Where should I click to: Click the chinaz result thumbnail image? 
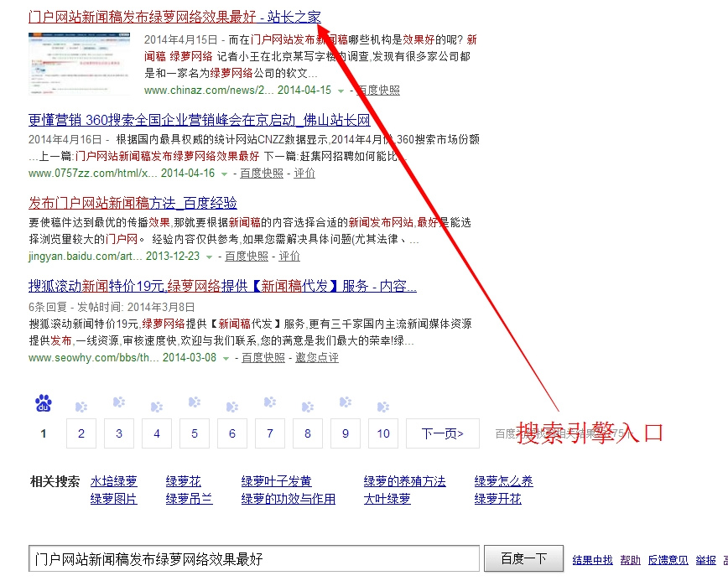coord(79,64)
